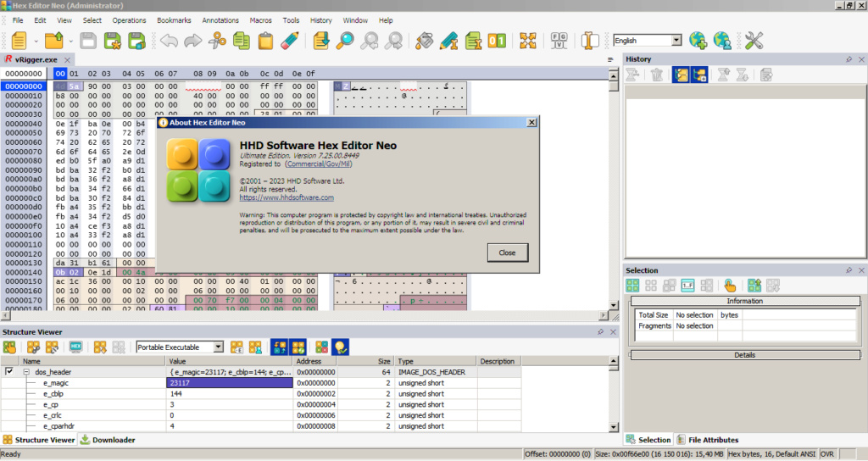The width and height of the screenshot is (868, 461).
Task: Open the editor tab list dropdown
Action: [x=610, y=59]
